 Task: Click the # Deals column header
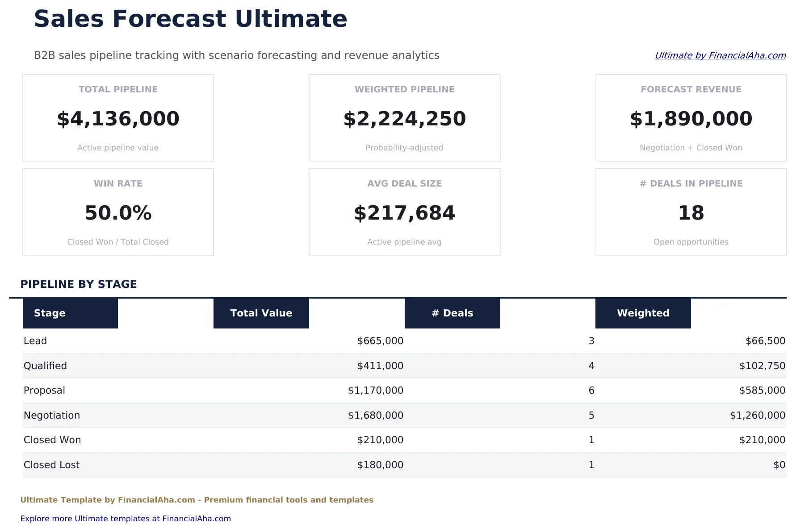tap(452, 313)
